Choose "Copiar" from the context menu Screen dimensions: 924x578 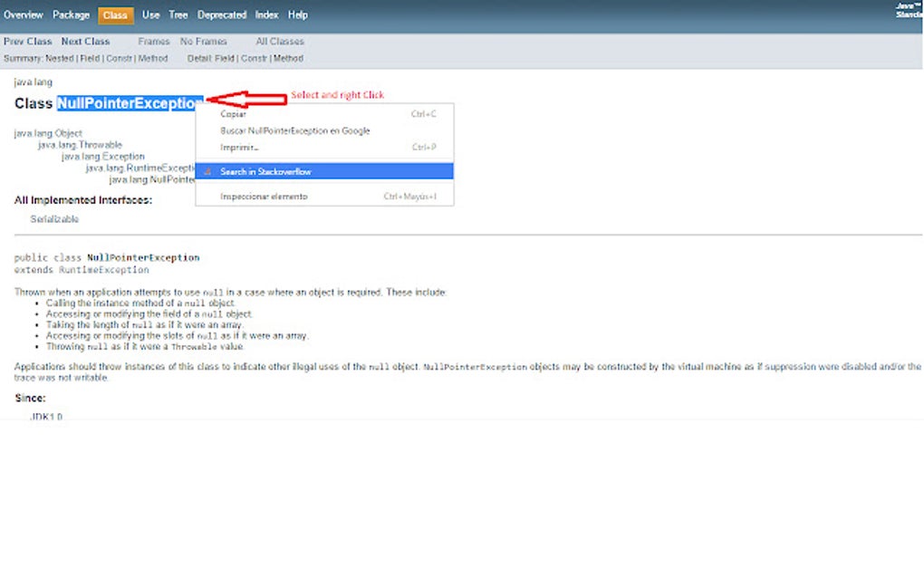click(x=233, y=114)
